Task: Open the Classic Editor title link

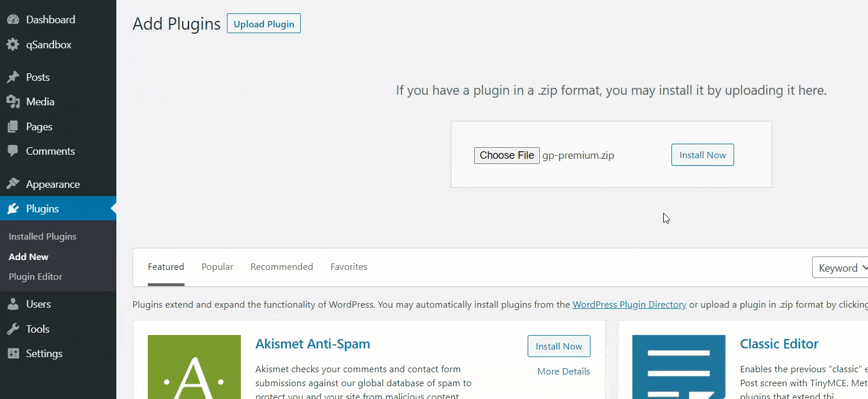Action: click(x=779, y=344)
